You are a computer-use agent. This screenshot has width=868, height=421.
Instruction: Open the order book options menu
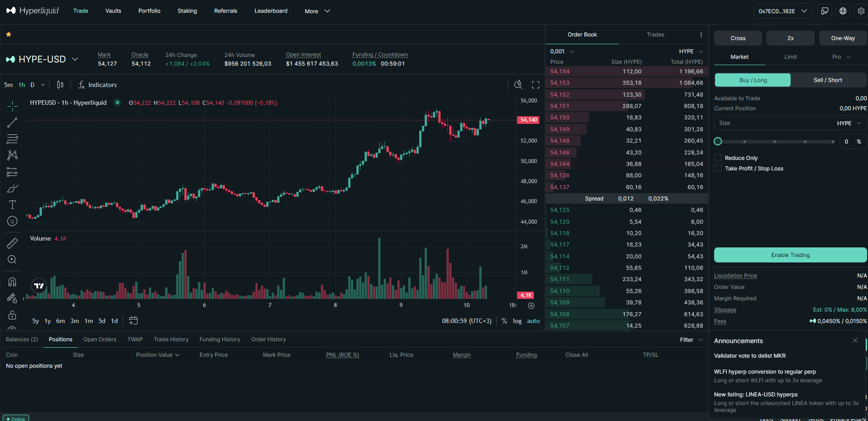pos(701,35)
